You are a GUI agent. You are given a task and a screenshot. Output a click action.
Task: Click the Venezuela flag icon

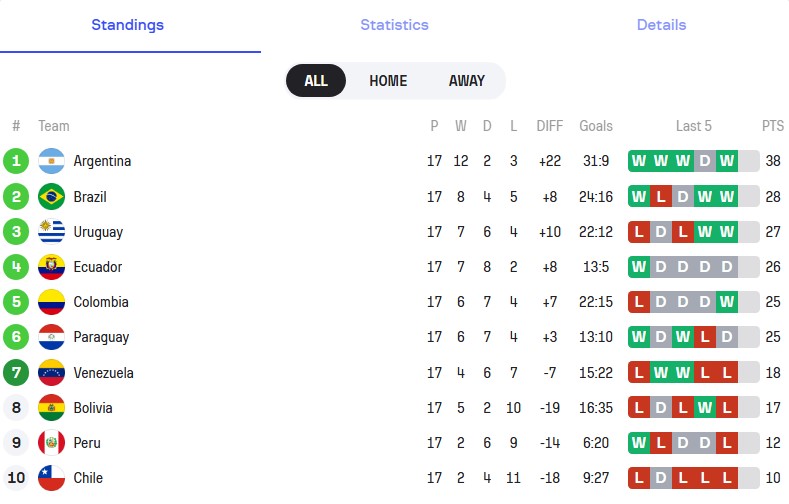point(51,373)
